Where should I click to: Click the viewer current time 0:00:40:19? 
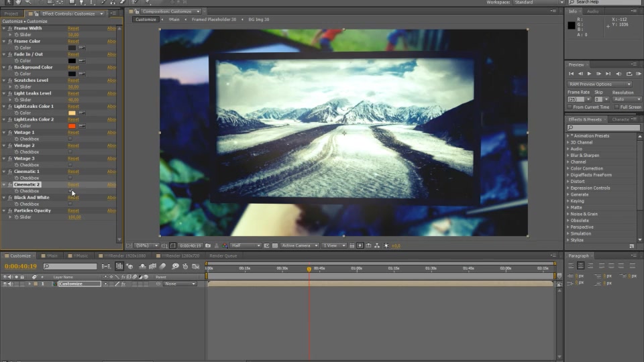tap(190, 245)
